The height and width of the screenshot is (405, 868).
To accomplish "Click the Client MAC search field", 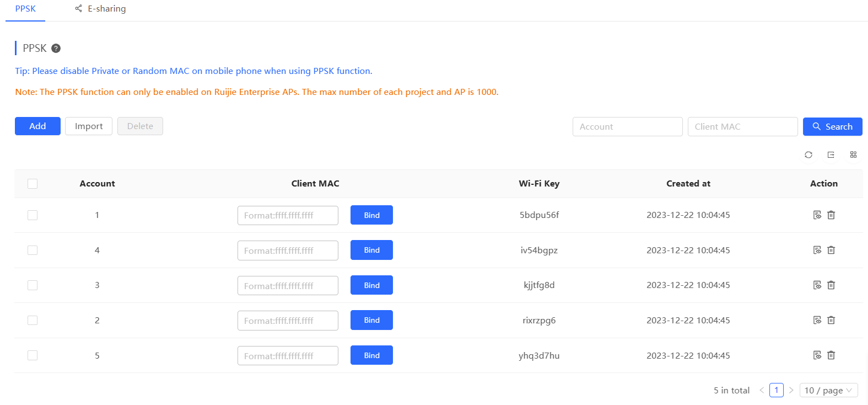I will pos(742,127).
